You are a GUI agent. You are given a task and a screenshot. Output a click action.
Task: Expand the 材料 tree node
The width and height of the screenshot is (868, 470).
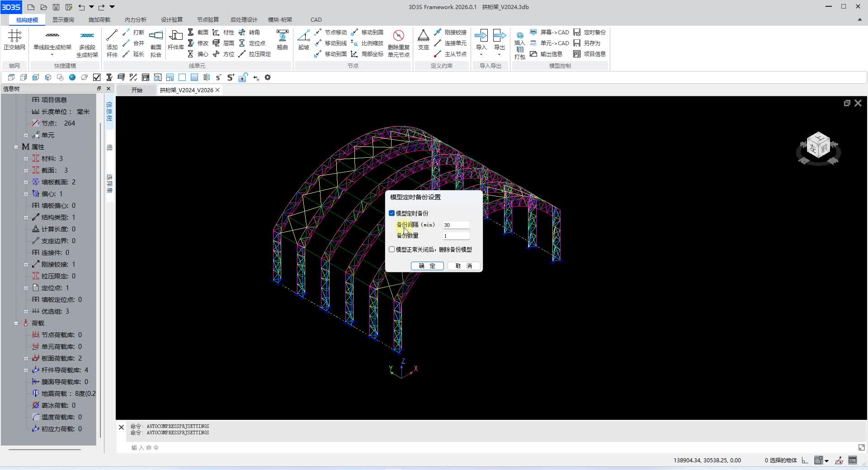pyautogui.click(x=26, y=159)
